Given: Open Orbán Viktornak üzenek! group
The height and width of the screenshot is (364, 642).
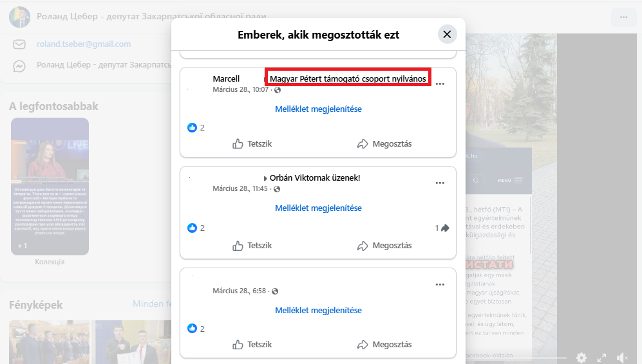Looking at the screenshot, I should pos(315,178).
